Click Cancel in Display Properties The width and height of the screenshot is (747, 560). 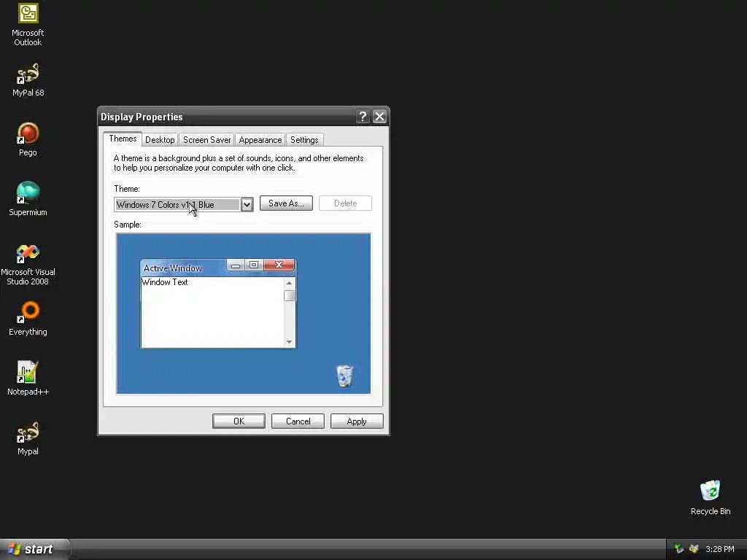point(298,421)
